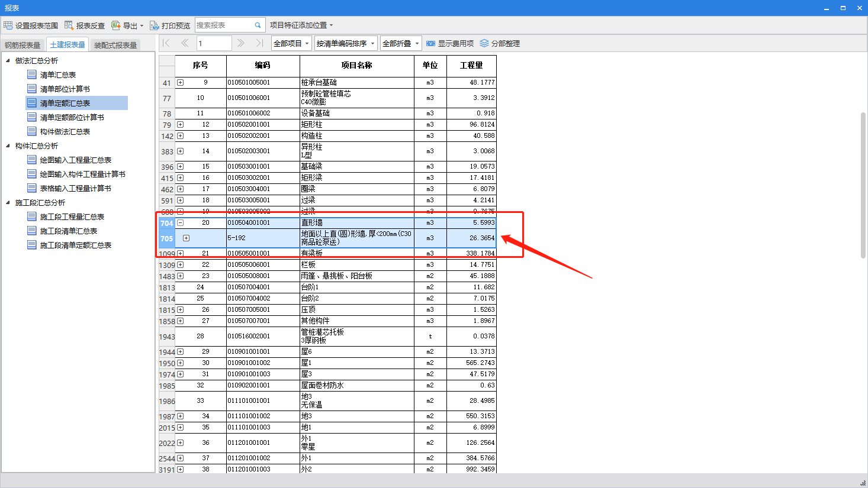Click the 序号 column header
Screen dimensions: 868x488
coord(201,66)
